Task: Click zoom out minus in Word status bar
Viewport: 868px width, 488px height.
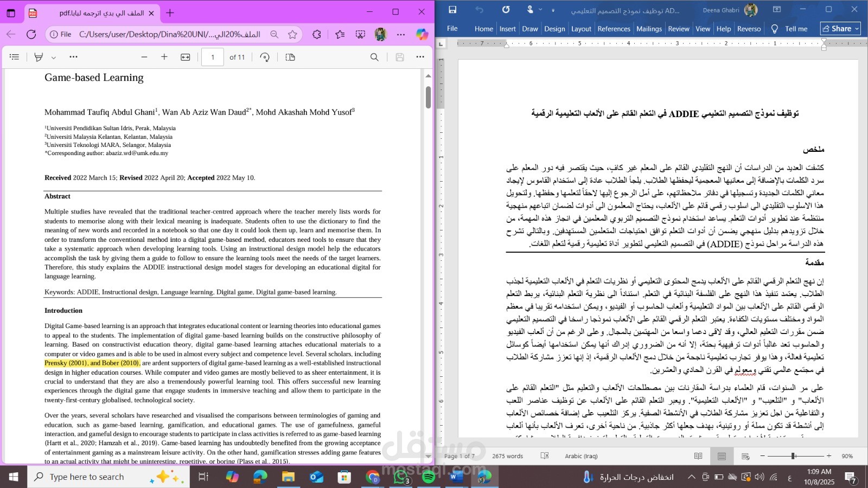Action: (x=763, y=456)
